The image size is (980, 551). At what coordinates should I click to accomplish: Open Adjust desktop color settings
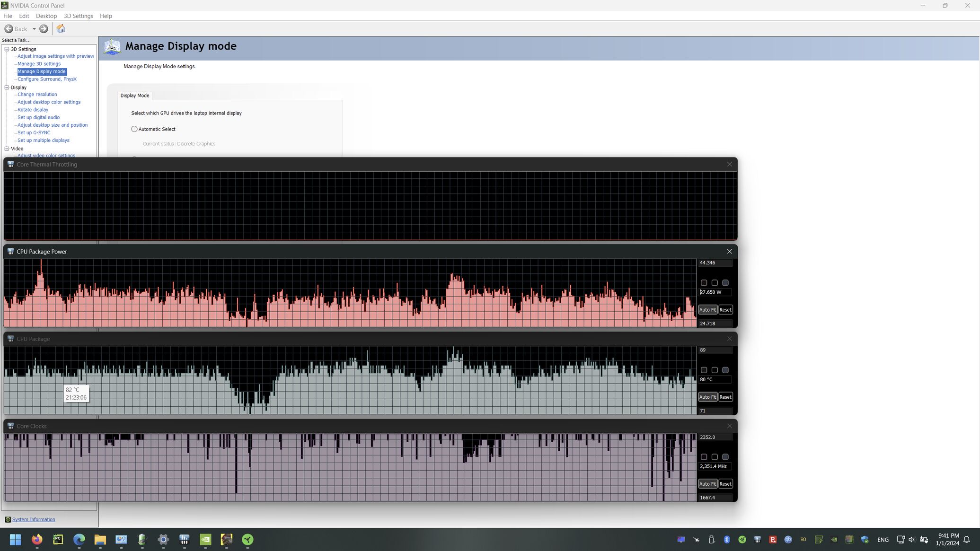pyautogui.click(x=49, y=102)
